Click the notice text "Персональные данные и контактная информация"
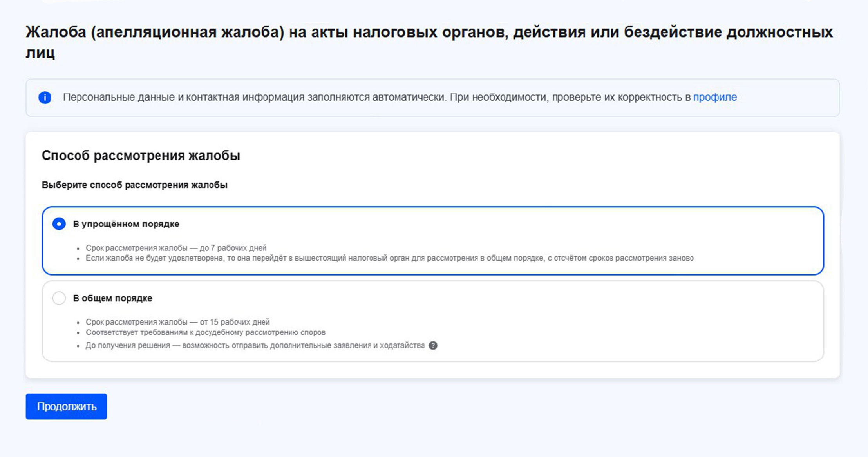Viewport: 868px width, 457px height. click(184, 97)
